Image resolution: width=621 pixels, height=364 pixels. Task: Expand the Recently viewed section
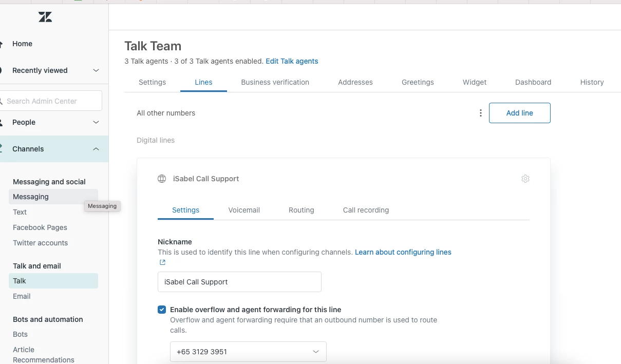click(x=96, y=70)
